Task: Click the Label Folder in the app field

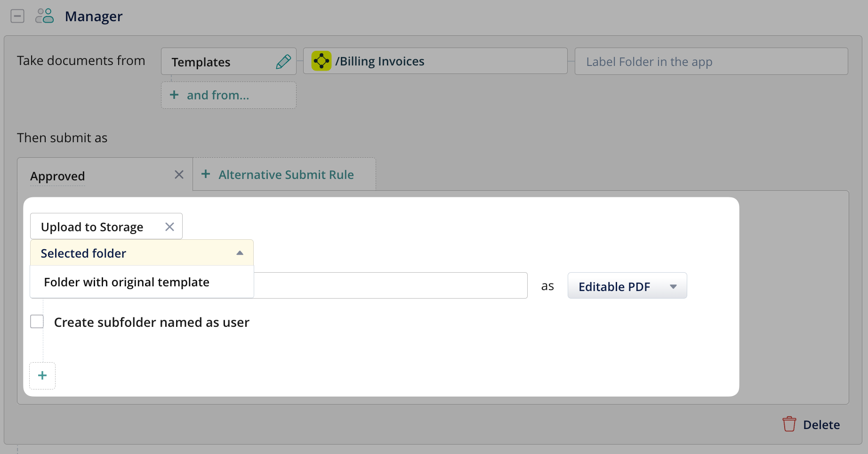Action: coord(711,62)
